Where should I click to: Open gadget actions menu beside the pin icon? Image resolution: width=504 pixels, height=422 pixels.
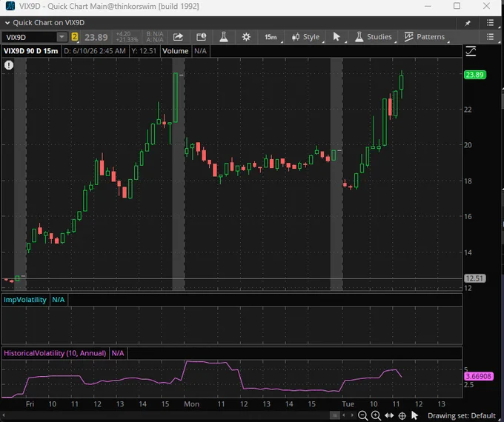(x=490, y=22)
